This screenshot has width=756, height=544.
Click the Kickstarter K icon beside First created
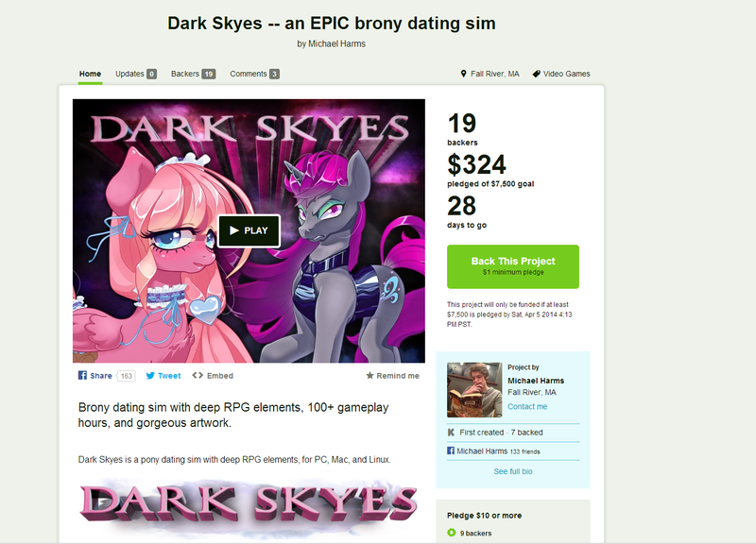point(451,433)
